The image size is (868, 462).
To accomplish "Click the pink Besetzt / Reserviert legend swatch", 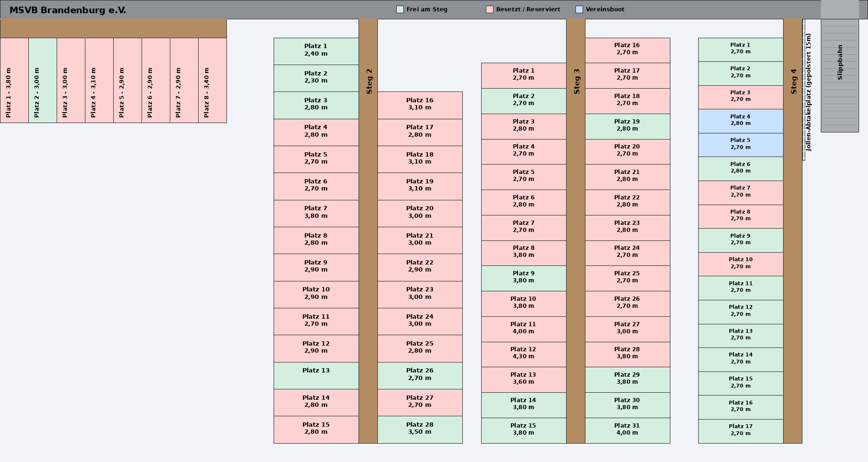I will tap(490, 9).
